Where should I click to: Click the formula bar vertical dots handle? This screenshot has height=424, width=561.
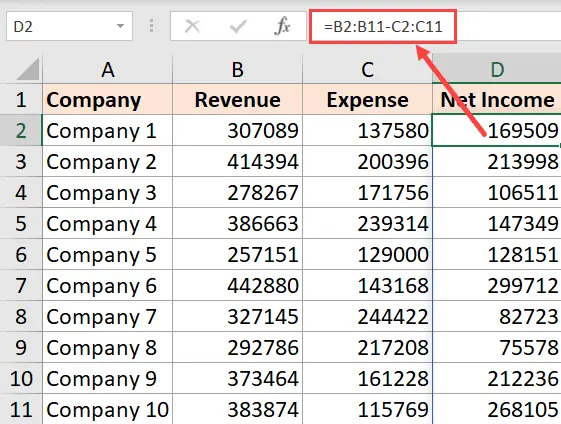pyautogui.click(x=152, y=26)
